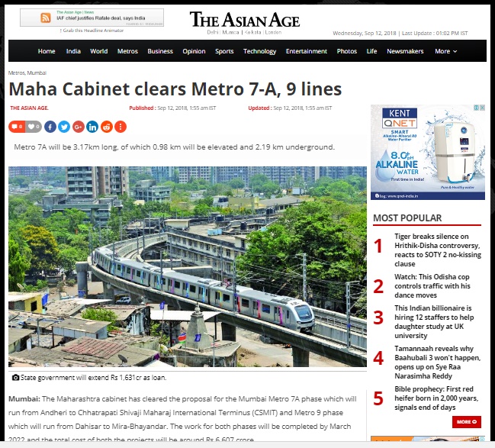Open Entertainment section in navbar

tap(306, 51)
